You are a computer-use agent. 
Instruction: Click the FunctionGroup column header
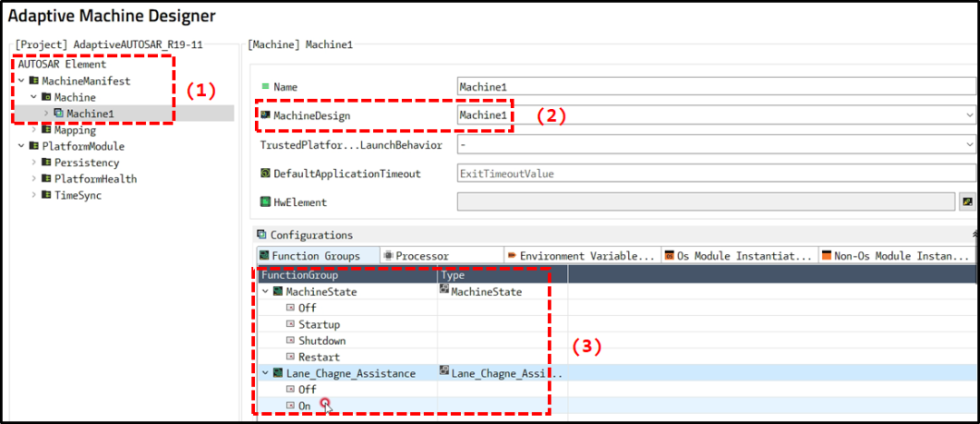tap(348, 274)
